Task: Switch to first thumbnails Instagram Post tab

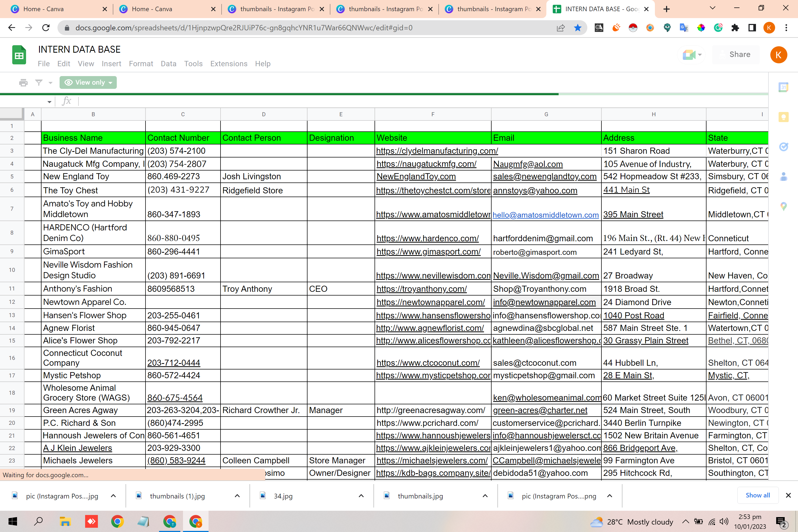Action: pos(276,9)
